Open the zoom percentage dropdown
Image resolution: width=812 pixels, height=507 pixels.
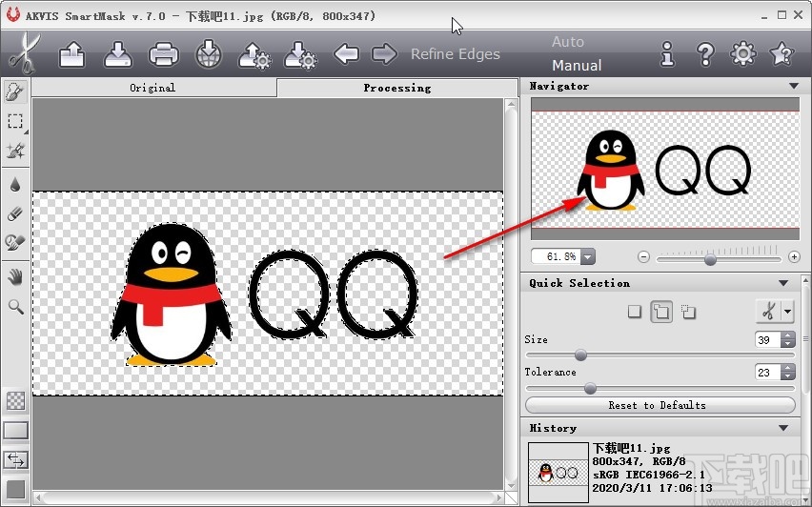[588, 256]
